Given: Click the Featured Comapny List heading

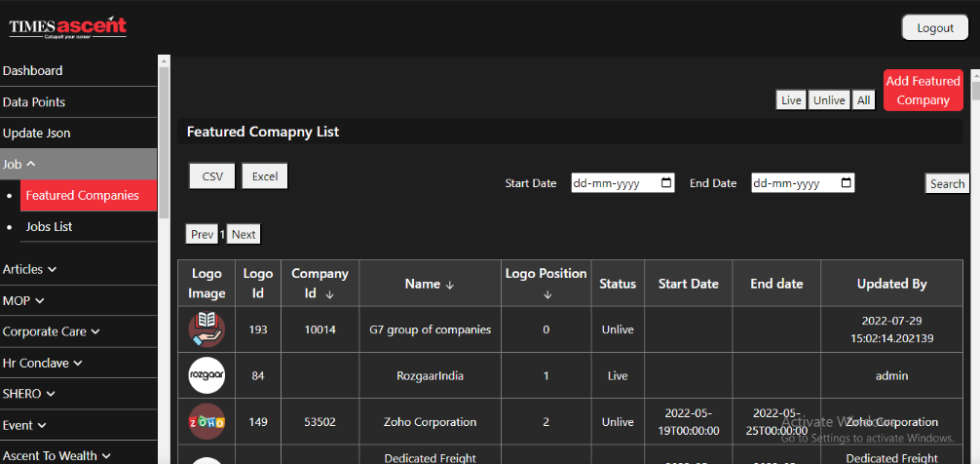Looking at the screenshot, I should click(x=263, y=132).
